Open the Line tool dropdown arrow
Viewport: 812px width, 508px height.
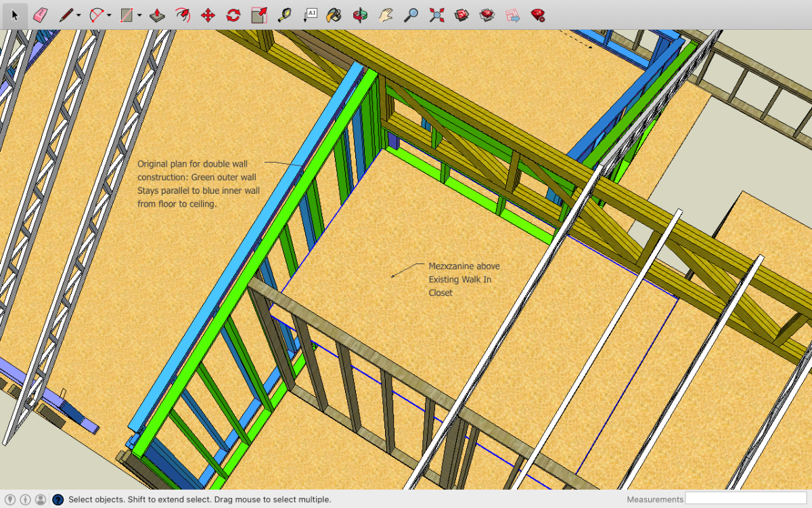(x=78, y=16)
